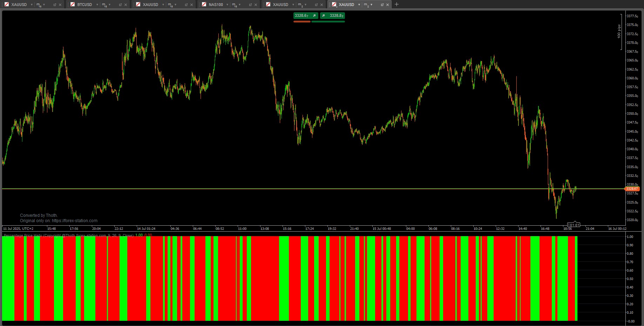Click the '11 Jul 2025, UTC+2' label
Screen dimensions: 644x326
(x=18, y=229)
